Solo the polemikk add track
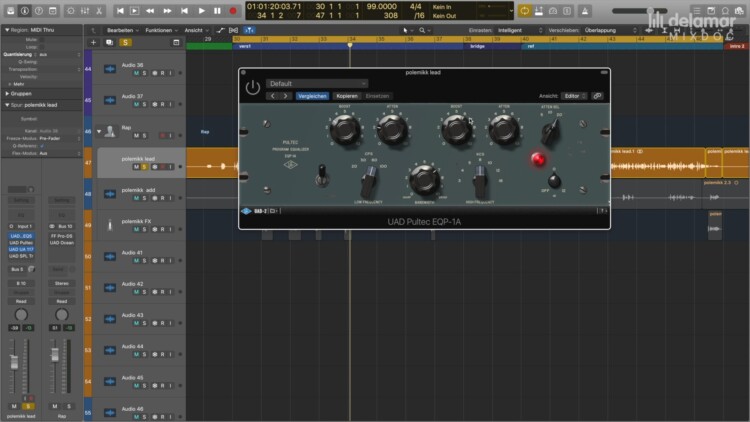The width and height of the screenshot is (750, 422). tap(144, 198)
